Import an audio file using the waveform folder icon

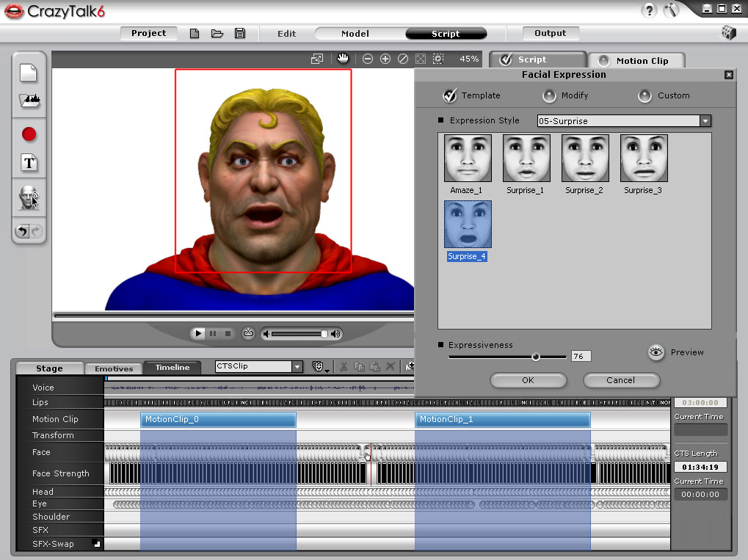(29, 101)
